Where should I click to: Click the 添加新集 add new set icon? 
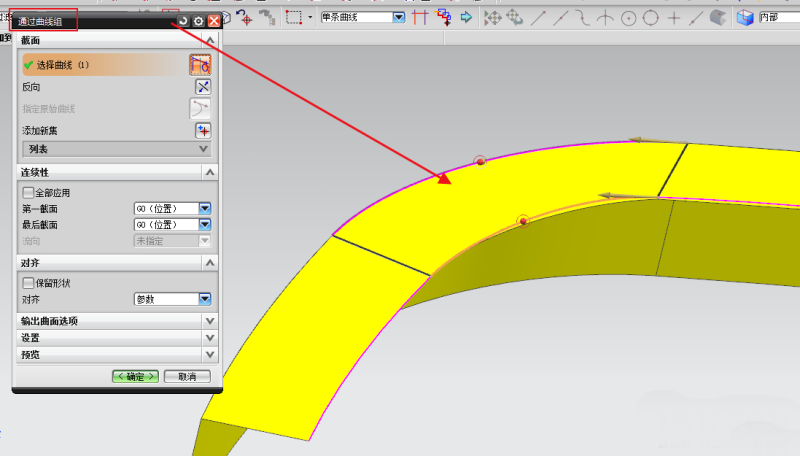(203, 130)
